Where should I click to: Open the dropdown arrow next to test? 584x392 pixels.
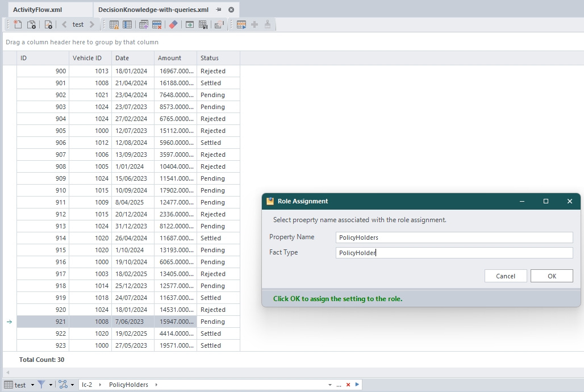pos(32,385)
